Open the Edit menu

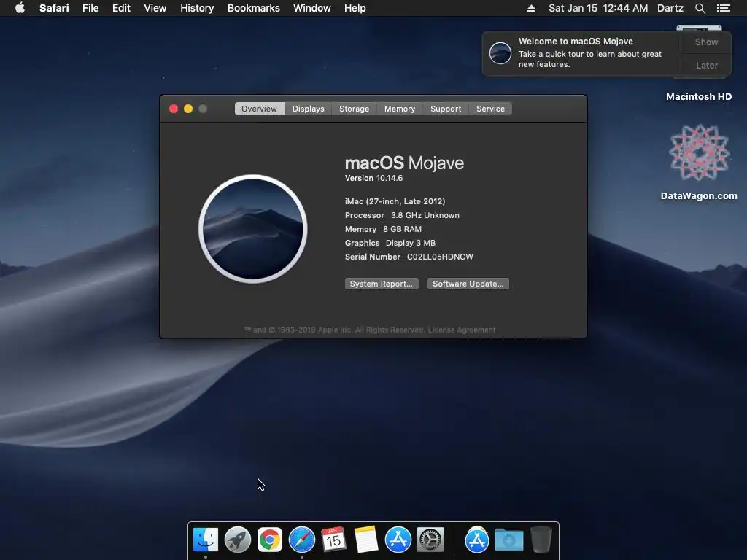[x=121, y=8]
